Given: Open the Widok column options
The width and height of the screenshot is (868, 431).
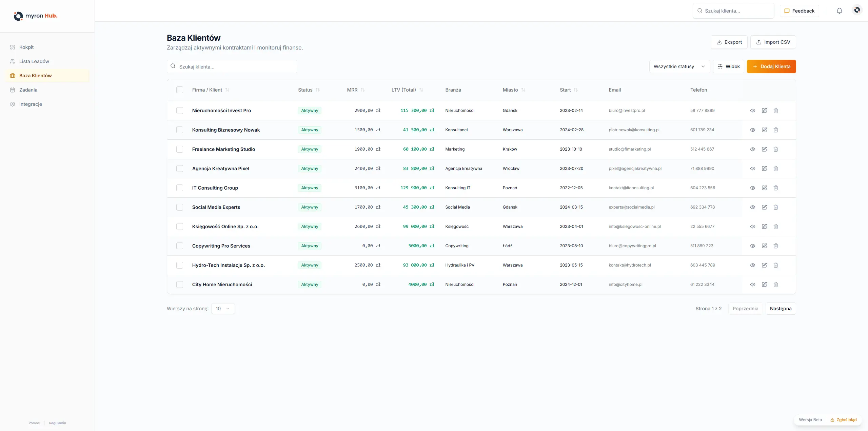Looking at the screenshot, I should tap(728, 66).
